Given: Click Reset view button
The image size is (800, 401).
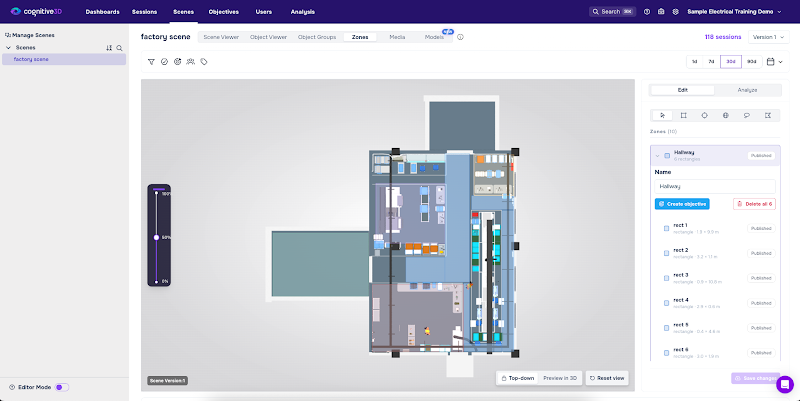Looking at the screenshot, I should (x=607, y=378).
